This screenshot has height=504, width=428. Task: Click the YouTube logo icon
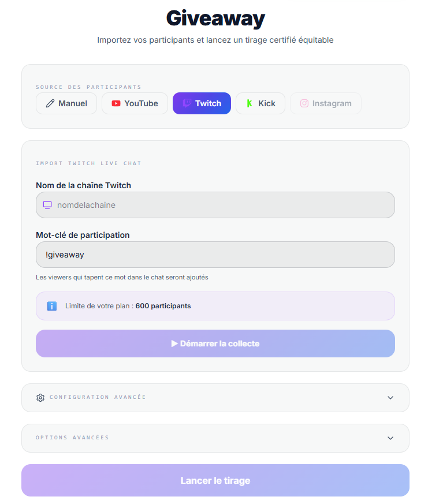pos(116,103)
